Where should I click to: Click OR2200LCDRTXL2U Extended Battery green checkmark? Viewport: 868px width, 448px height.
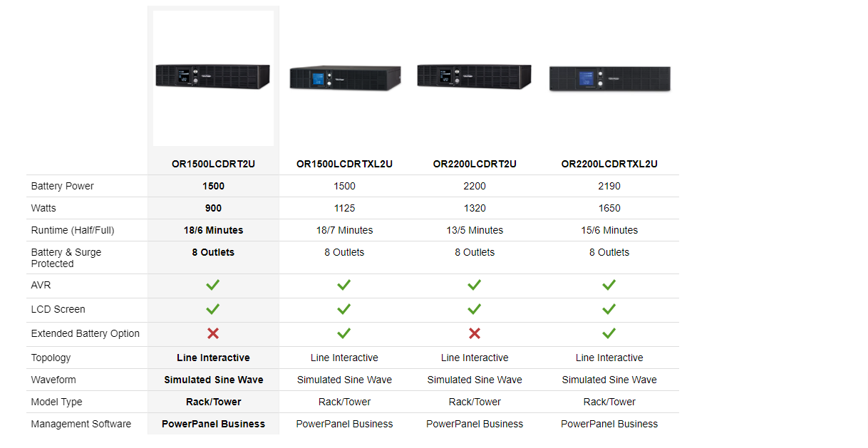[x=609, y=333]
